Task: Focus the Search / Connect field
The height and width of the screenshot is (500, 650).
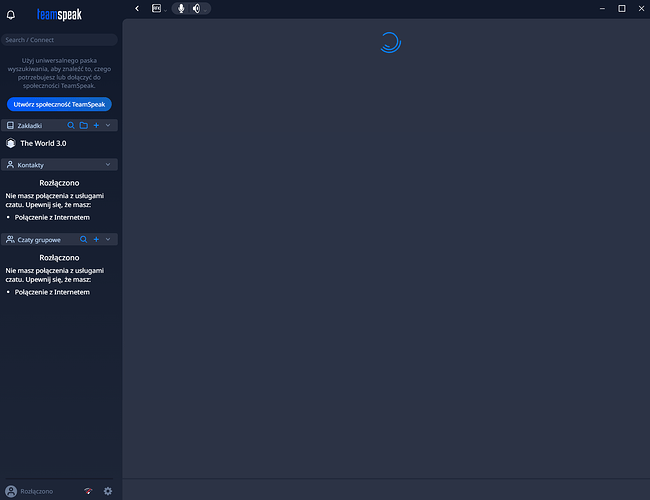Action: [x=59, y=40]
